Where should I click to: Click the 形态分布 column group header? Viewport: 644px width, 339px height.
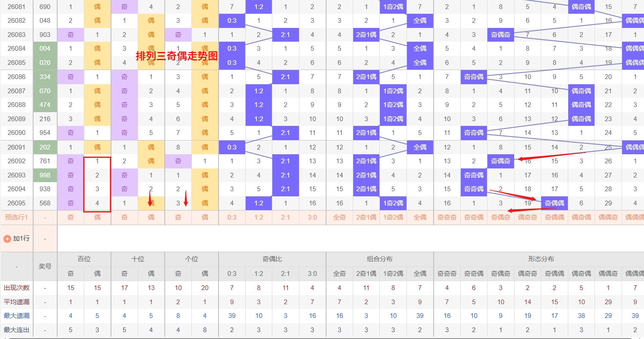tap(541, 259)
